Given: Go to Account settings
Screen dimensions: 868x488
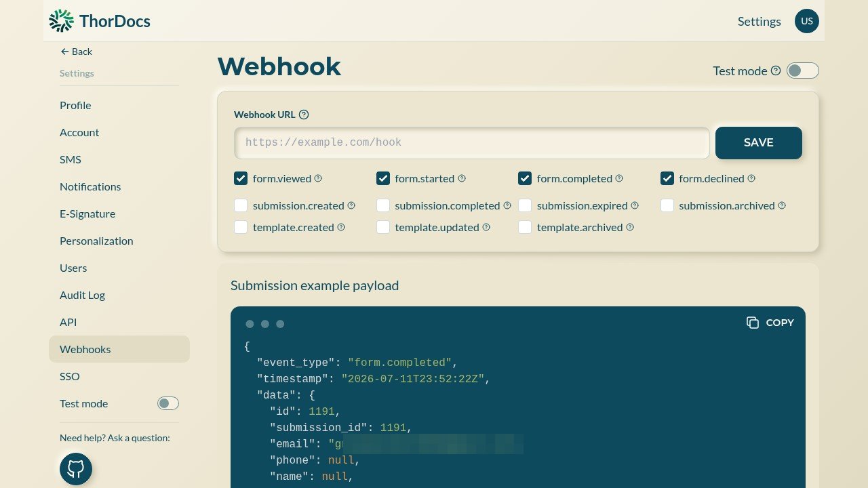Looking at the screenshot, I should pos(119,132).
